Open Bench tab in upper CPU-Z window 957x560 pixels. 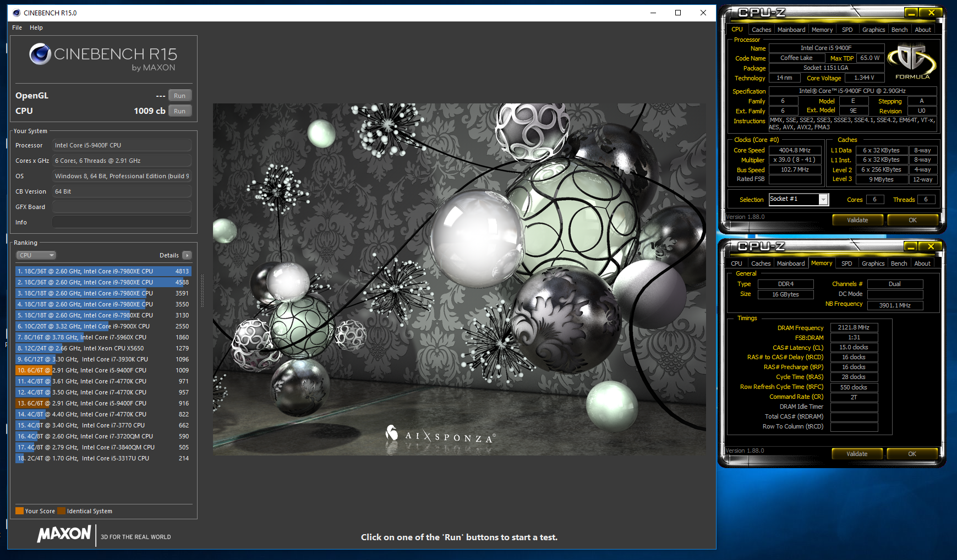pos(900,30)
